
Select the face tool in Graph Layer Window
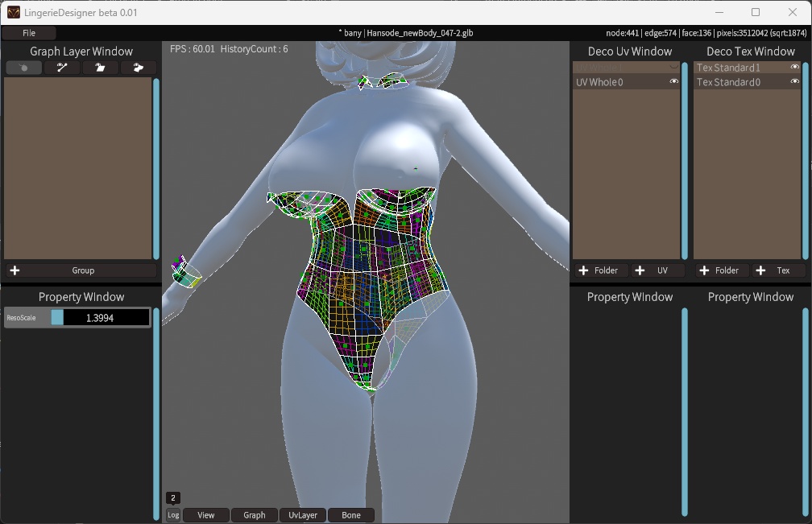(x=101, y=68)
